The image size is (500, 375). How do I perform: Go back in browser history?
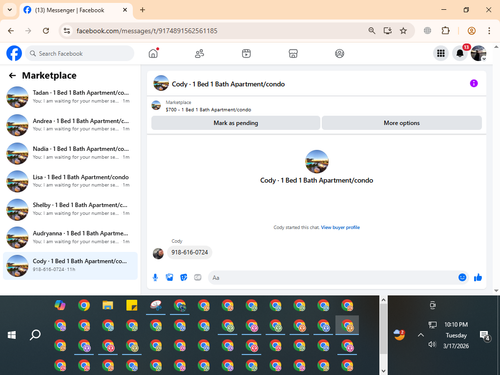[11, 31]
